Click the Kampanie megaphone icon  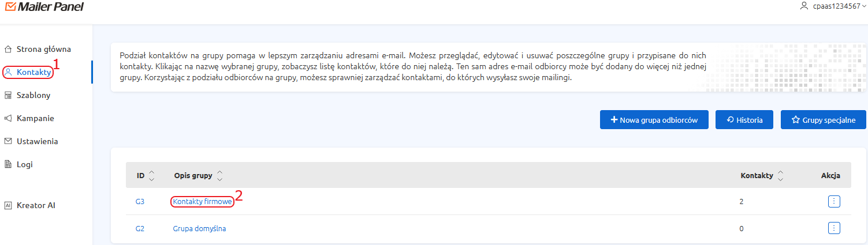(x=8, y=118)
